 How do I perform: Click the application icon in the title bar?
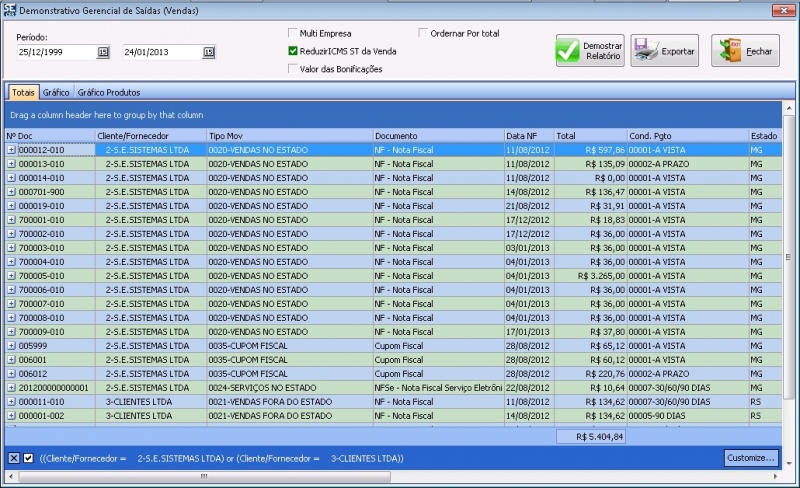(x=10, y=9)
